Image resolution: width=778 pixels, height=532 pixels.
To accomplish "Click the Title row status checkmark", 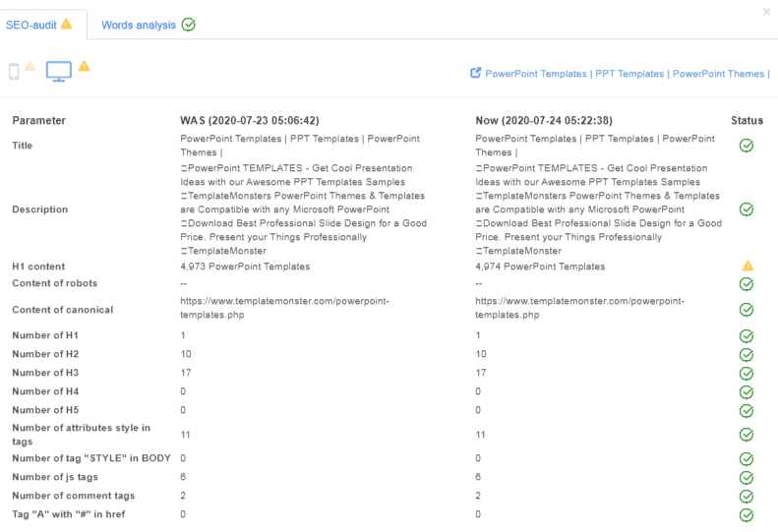I will tap(747, 146).
